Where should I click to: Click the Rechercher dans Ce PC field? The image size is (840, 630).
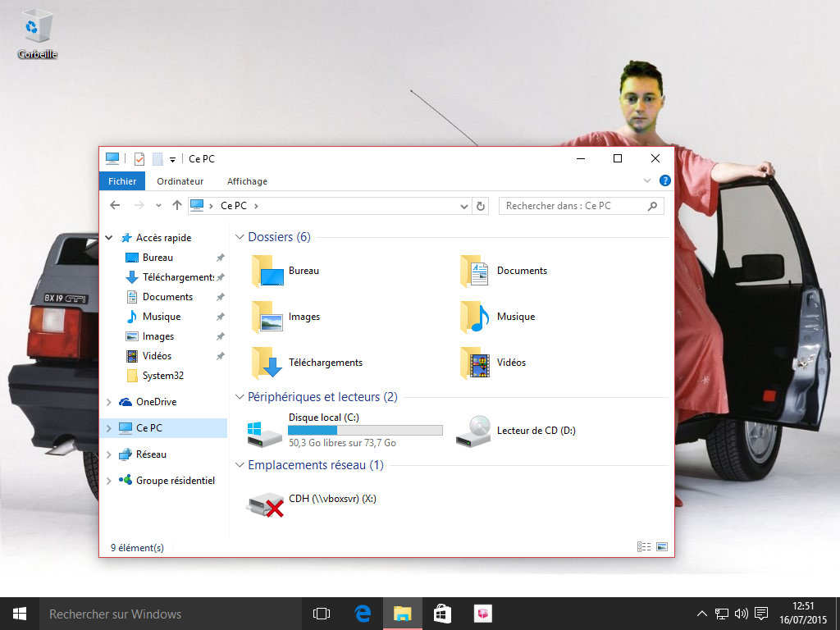click(574, 206)
